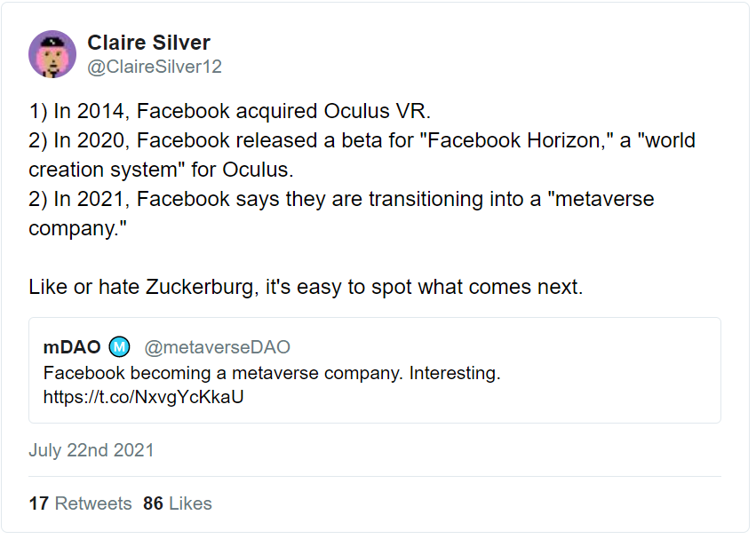Click the "creation system" for Oculus line
This screenshot has height=539, width=756.
tap(161, 170)
